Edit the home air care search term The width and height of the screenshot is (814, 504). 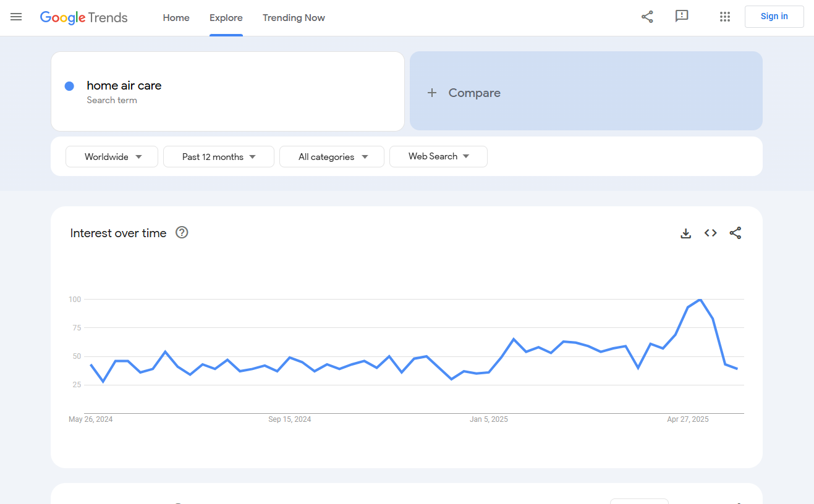124,86
